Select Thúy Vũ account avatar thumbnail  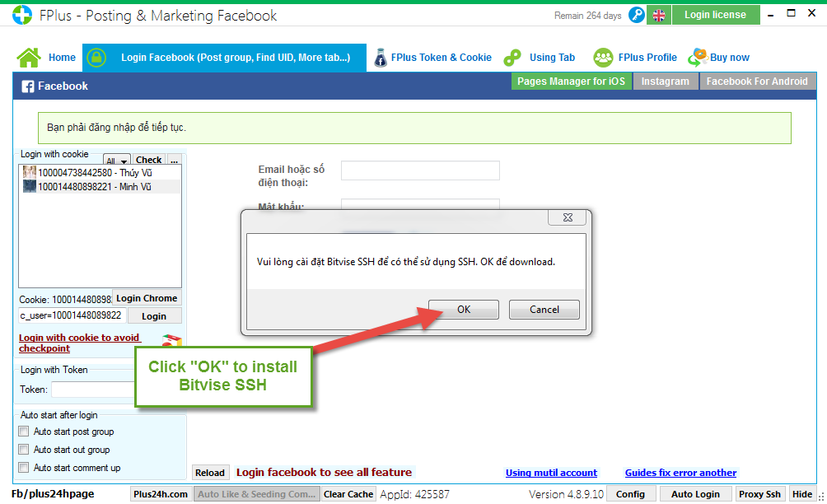[30, 172]
